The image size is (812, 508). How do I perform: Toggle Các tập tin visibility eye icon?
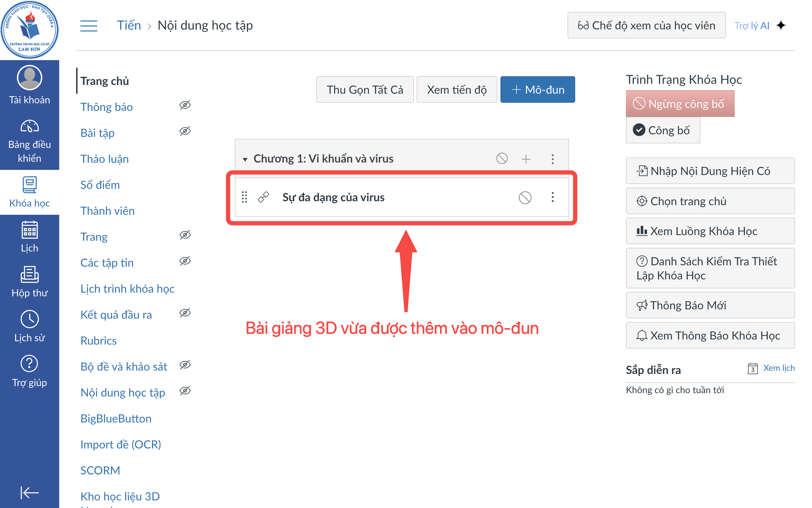pos(185,261)
